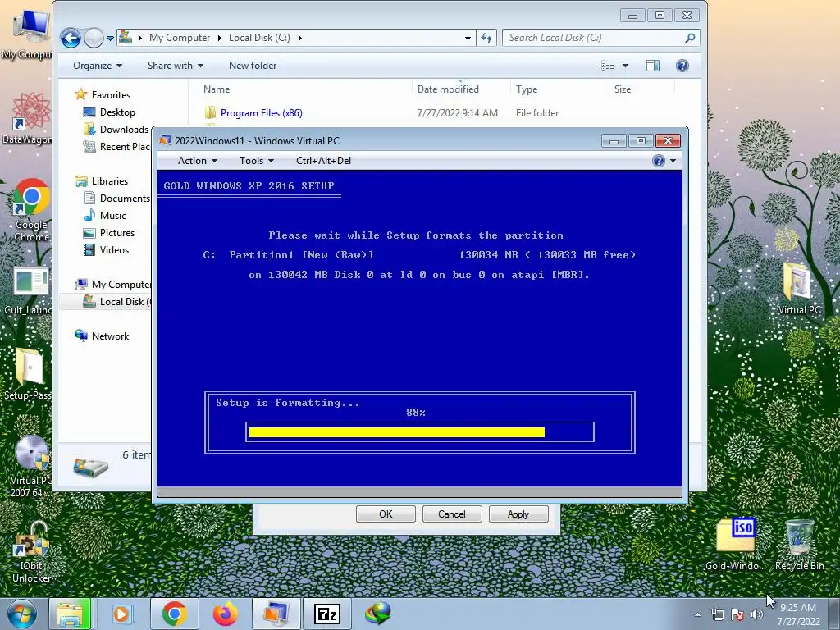Launch Chrome from the taskbar
Viewport: 840px width, 630px height.
174,614
